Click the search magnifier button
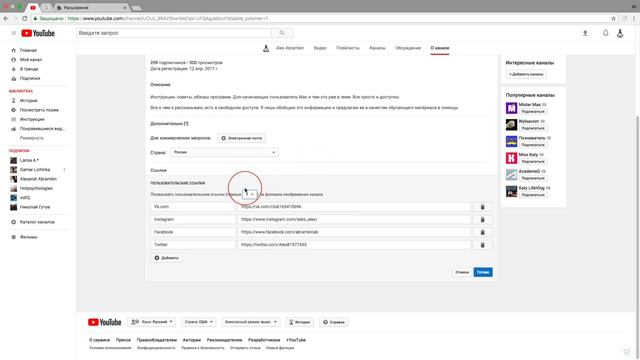This screenshot has height=360, width=640. click(282, 33)
